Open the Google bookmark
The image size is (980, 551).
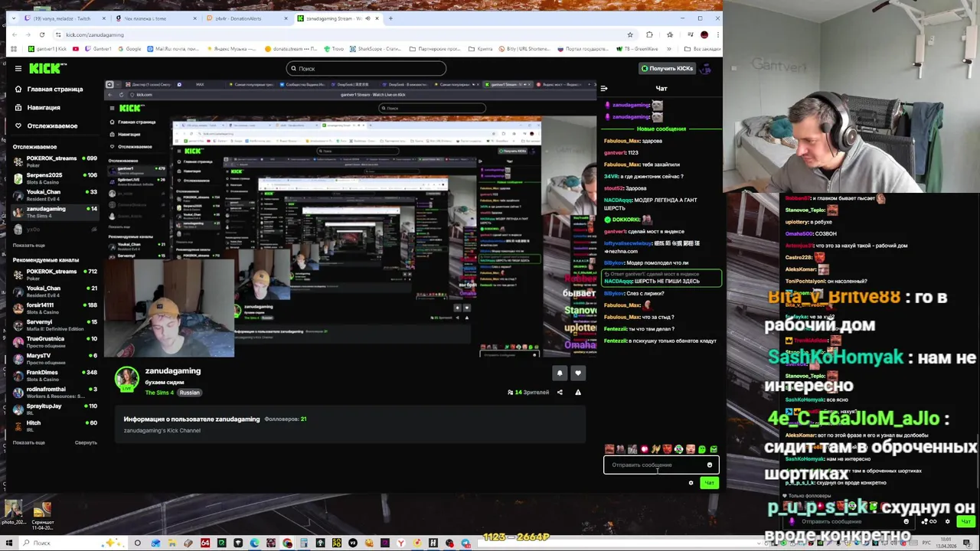tap(129, 49)
